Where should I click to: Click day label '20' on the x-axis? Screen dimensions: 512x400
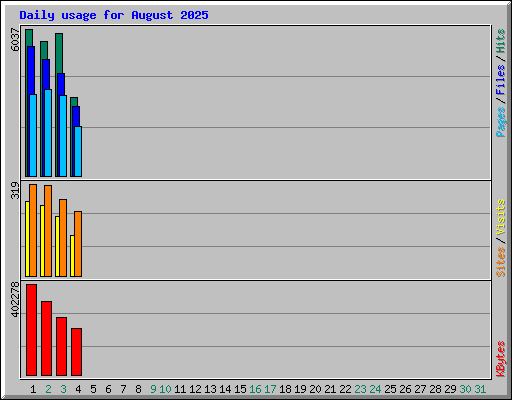tap(315, 389)
